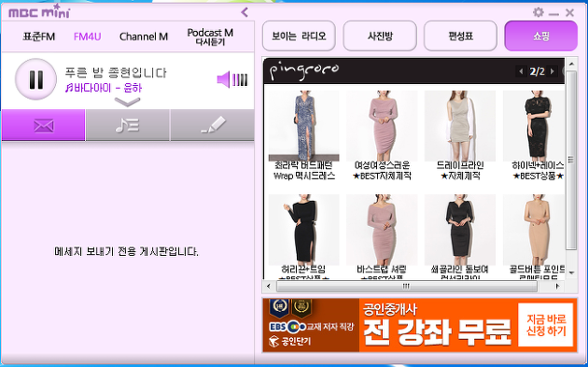Screen dimensions: 588x367
Task: Click the shopping panel vertical scrollbar thumb
Action: point(571,160)
